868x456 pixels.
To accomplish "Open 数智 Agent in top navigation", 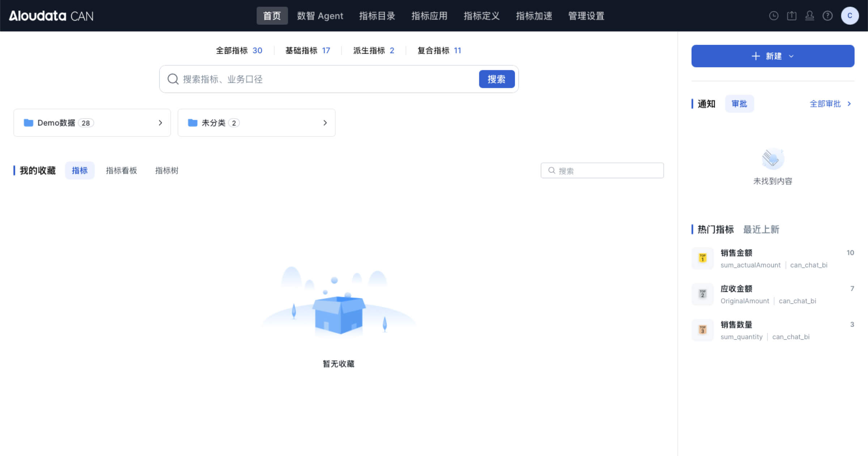I will click(320, 16).
